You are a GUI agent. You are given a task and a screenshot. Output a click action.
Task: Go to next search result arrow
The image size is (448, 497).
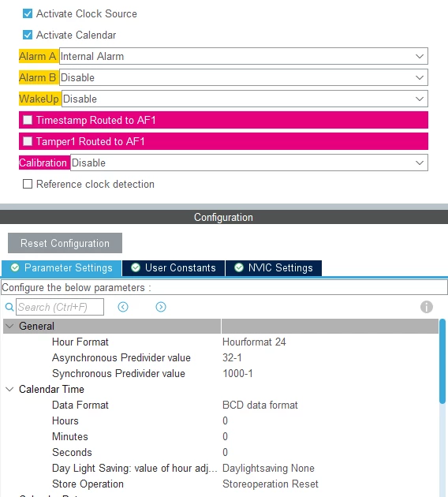tap(161, 307)
